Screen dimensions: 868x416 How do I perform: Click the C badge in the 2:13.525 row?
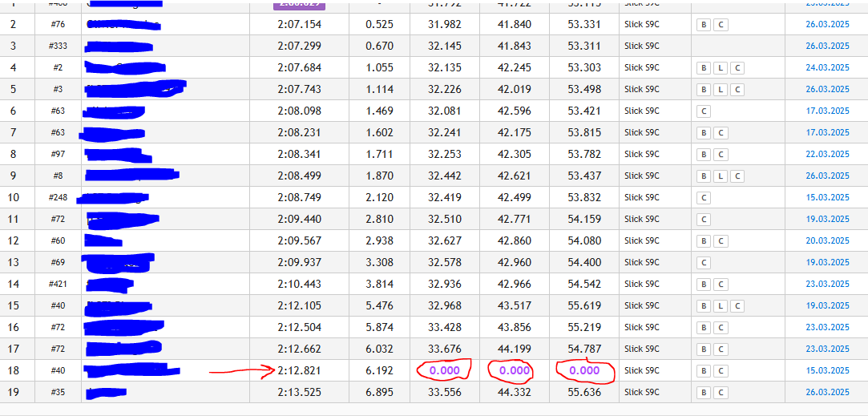(721, 393)
